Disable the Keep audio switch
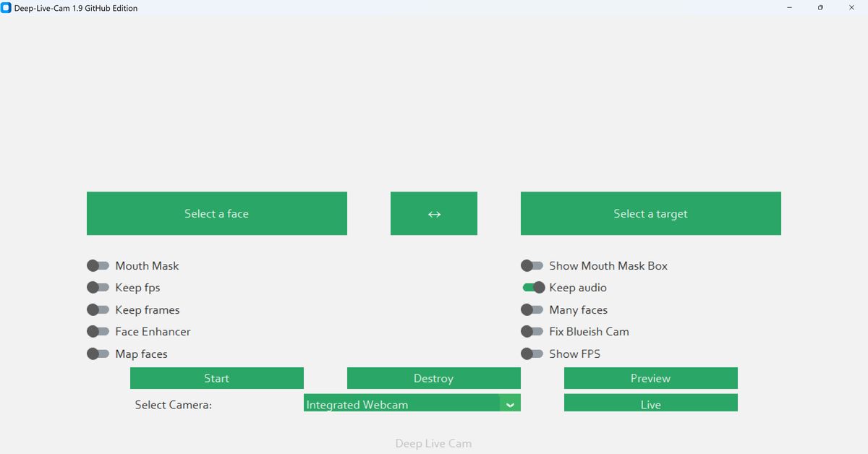 pos(534,288)
